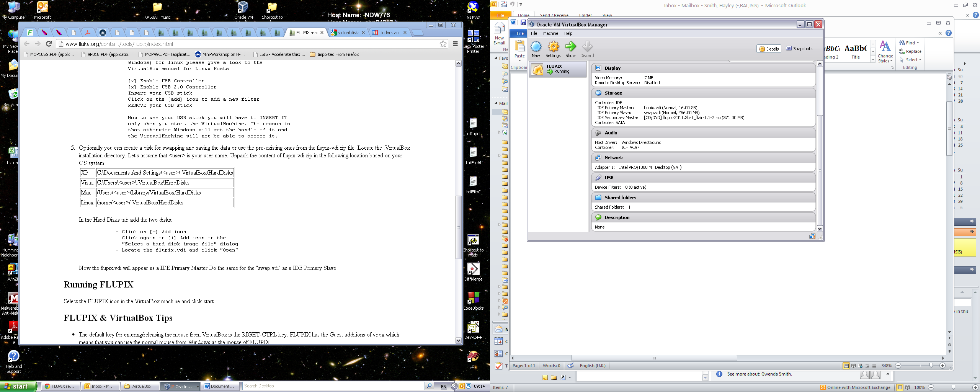This screenshot has width=980, height=392.
Task: Expand Word styles gallery More arrow
Action: pos(873,59)
